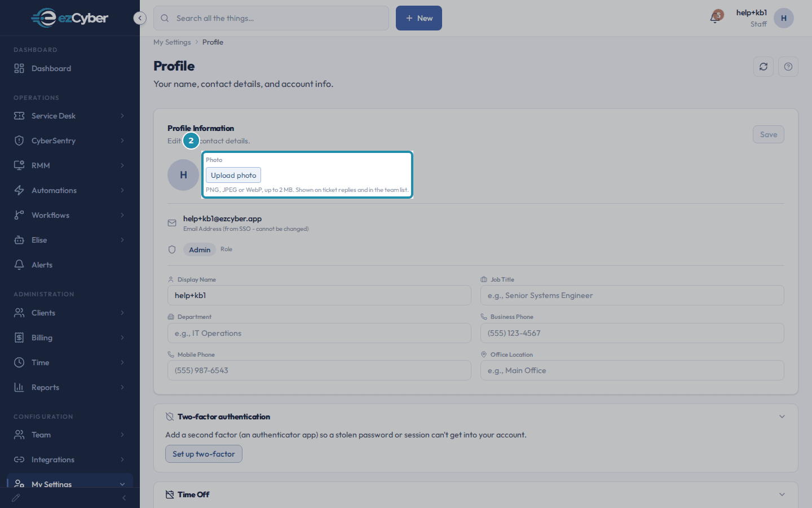Expand the Two-factor authentication section chevron
Viewport: 812px width, 508px height.
pyautogui.click(x=782, y=417)
